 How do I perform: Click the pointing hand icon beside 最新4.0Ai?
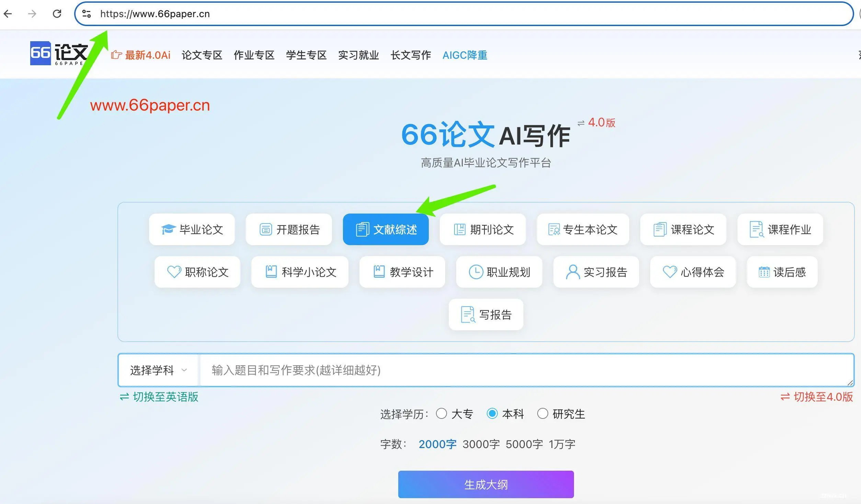coord(116,55)
